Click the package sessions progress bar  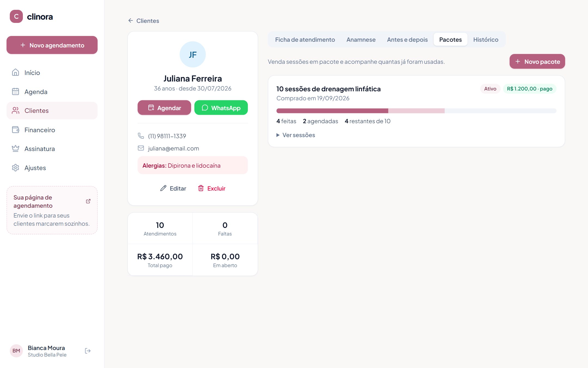[x=416, y=111]
